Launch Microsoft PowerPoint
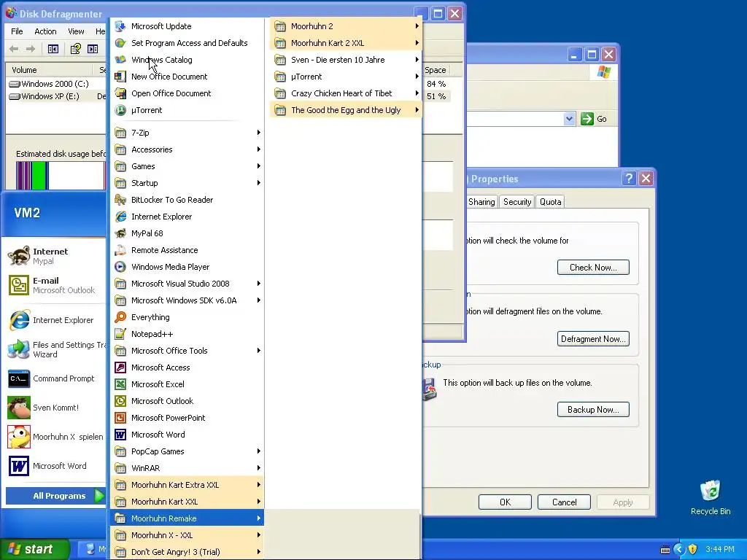This screenshot has height=560, width=747. coord(187,418)
